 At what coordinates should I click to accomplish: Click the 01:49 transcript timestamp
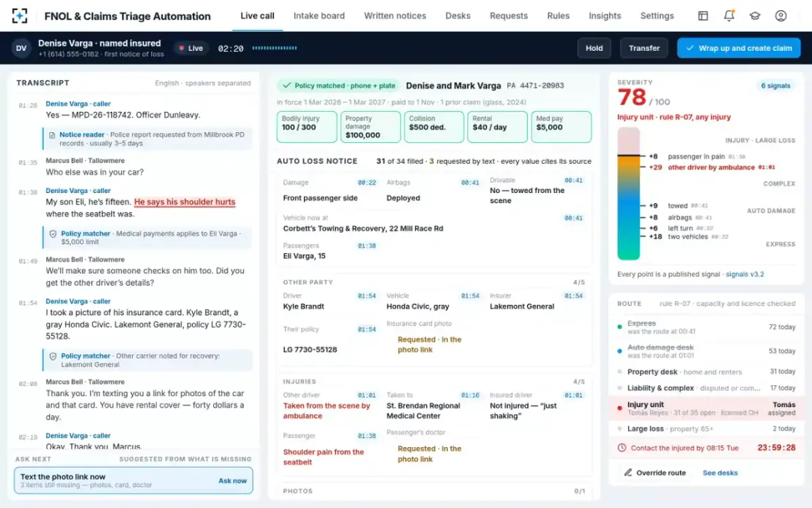[28, 261]
